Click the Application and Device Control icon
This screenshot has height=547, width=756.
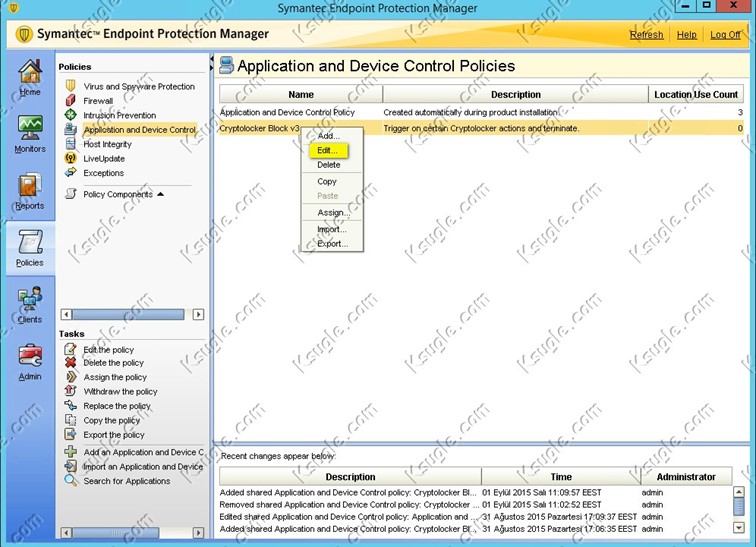coord(70,129)
